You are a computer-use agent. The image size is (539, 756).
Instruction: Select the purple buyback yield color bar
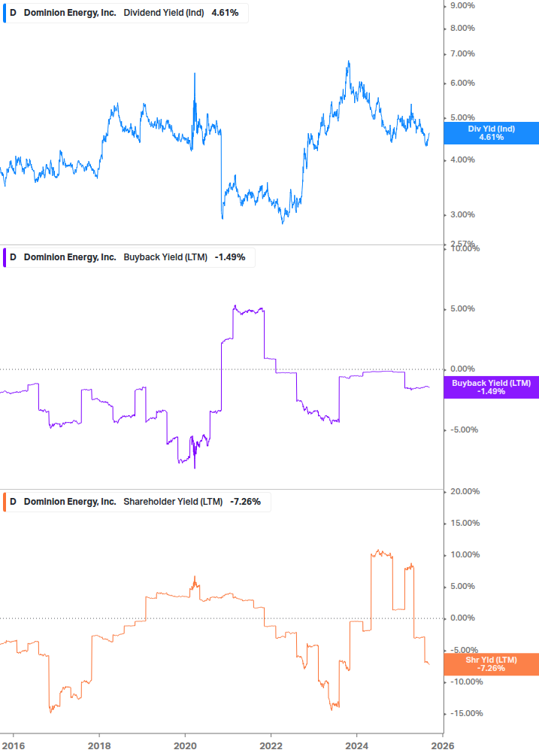pyautogui.click(x=5, y=257)
